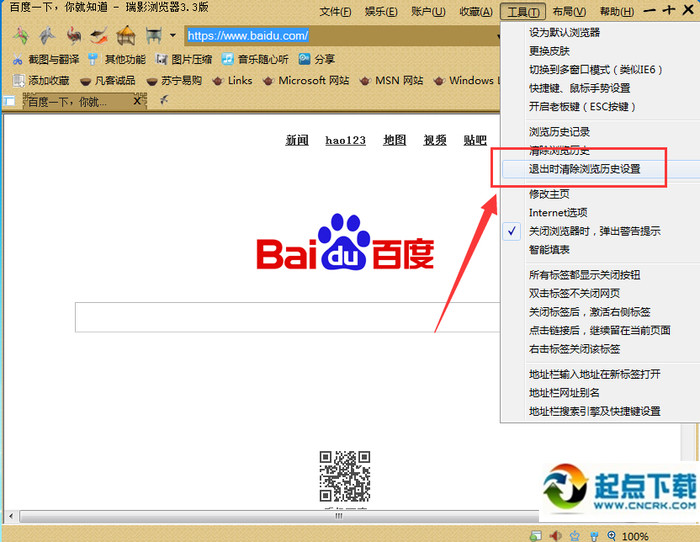Image resolution: width=700 pixels, height=542 pixels.
Task: Open the 凡客诚品 bookmark
Action: pos(108,80)
